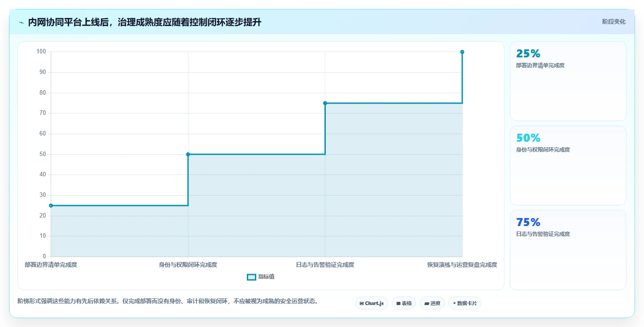Click the 50% value text
644x327 pixels.
pyautogui.click(x=528, y=138)
